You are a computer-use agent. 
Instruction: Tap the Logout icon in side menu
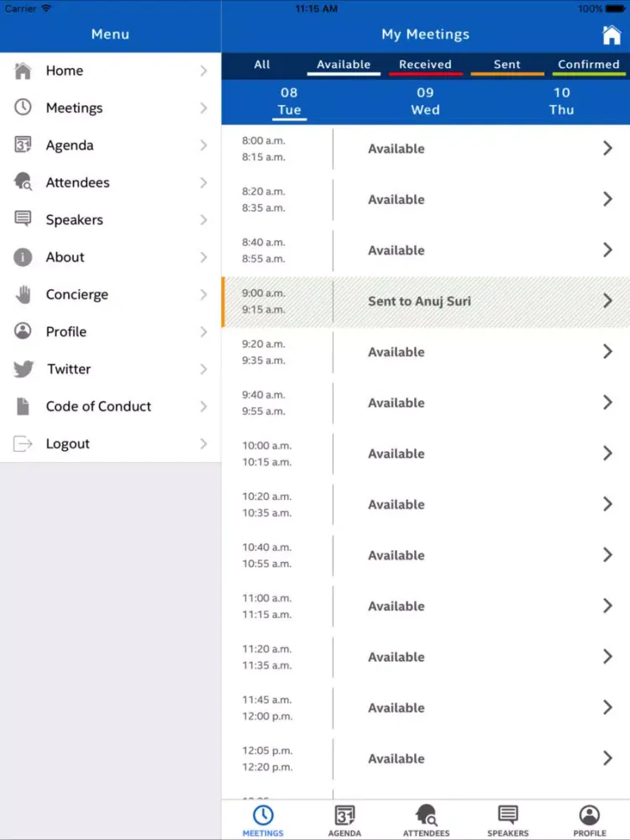24,444
